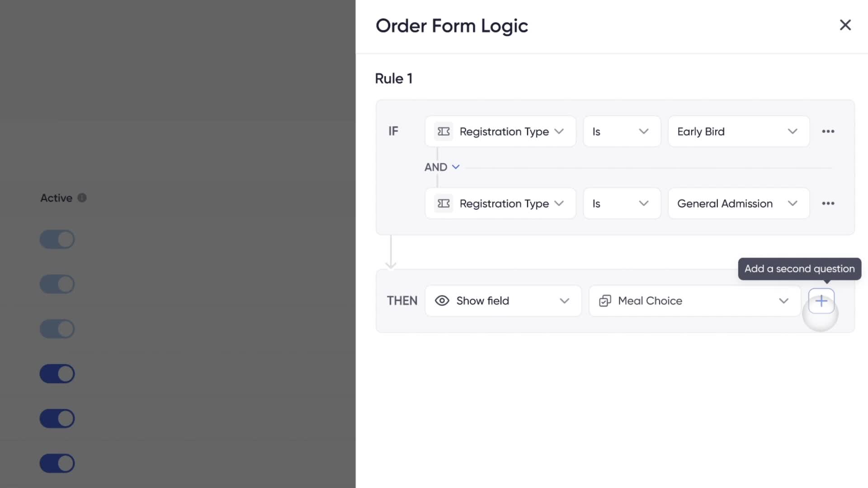Open the Early Bird value dropdown

tap(739, 131)
